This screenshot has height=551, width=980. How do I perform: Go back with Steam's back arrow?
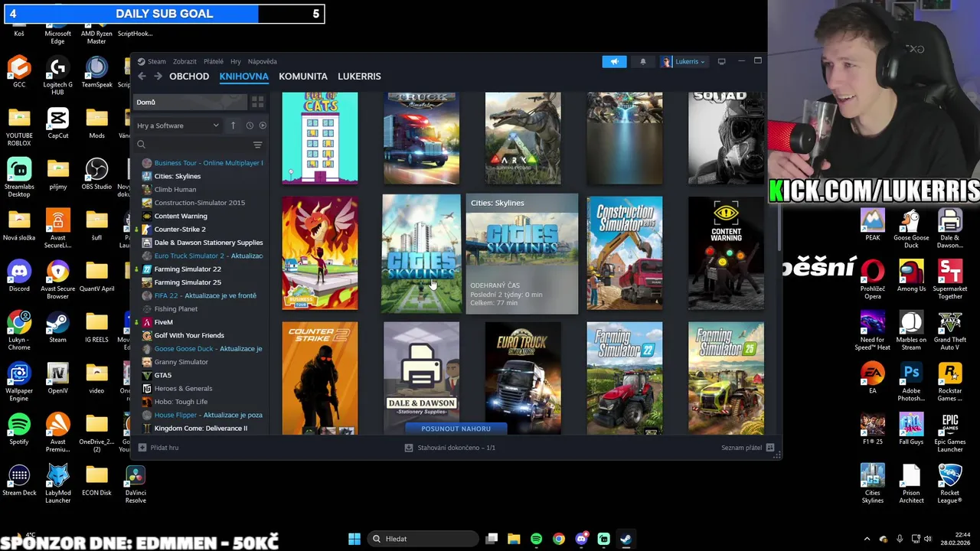[x=142, y=77]
